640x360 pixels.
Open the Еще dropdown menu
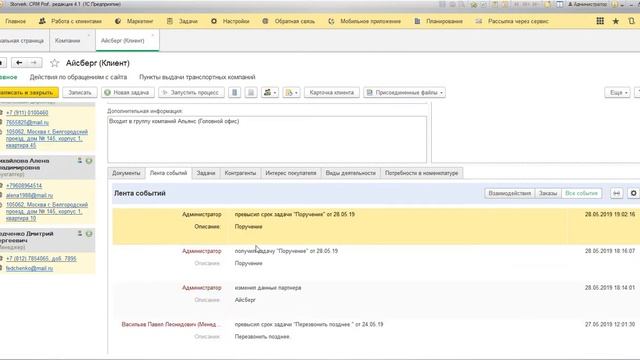(618, 93)
